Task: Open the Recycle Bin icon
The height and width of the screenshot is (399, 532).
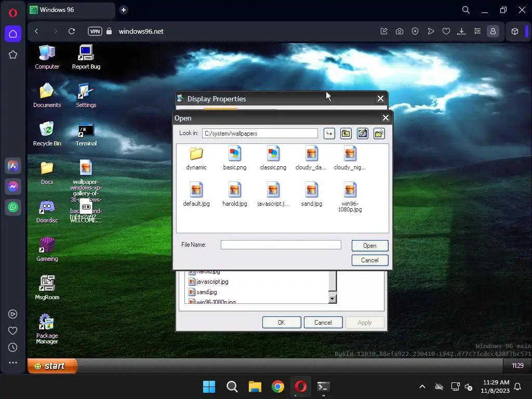Action: coord(47,134)
